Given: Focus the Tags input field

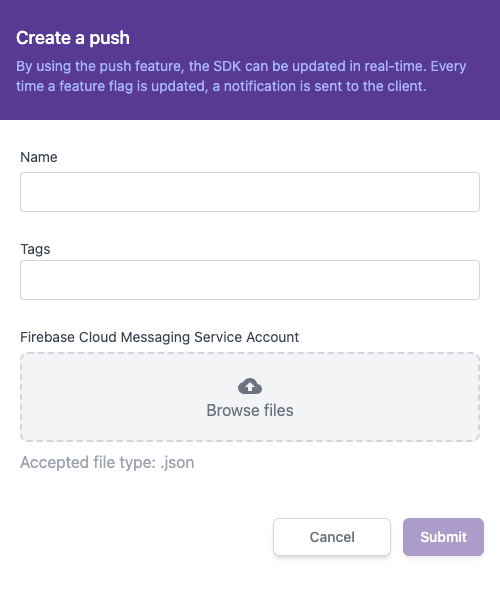Looking at the screenshot, I should (x=250, y=280).
